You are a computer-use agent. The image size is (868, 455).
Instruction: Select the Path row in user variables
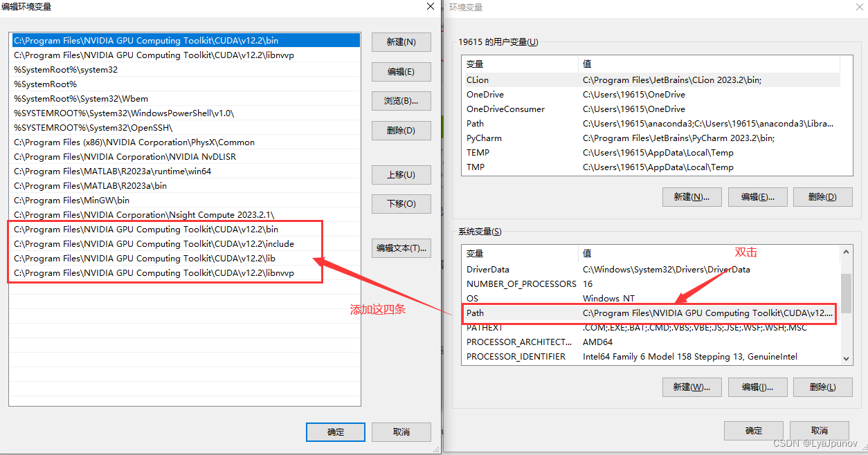[651, 124]
